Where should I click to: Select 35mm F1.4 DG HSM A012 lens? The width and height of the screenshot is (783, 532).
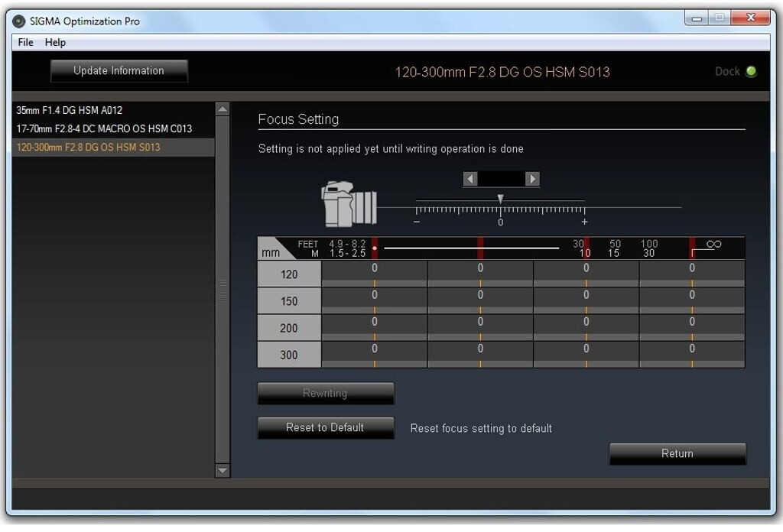(70, 110)
